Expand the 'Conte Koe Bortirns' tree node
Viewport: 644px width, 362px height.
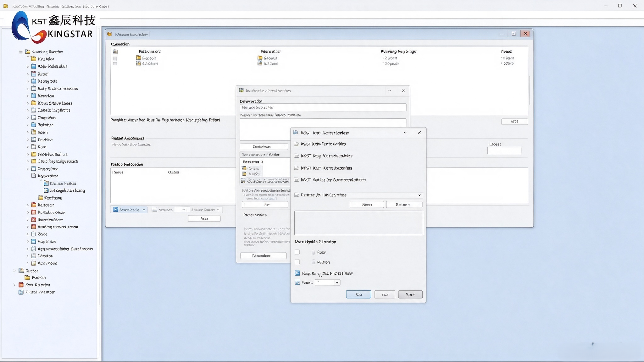tap(27, 154)
